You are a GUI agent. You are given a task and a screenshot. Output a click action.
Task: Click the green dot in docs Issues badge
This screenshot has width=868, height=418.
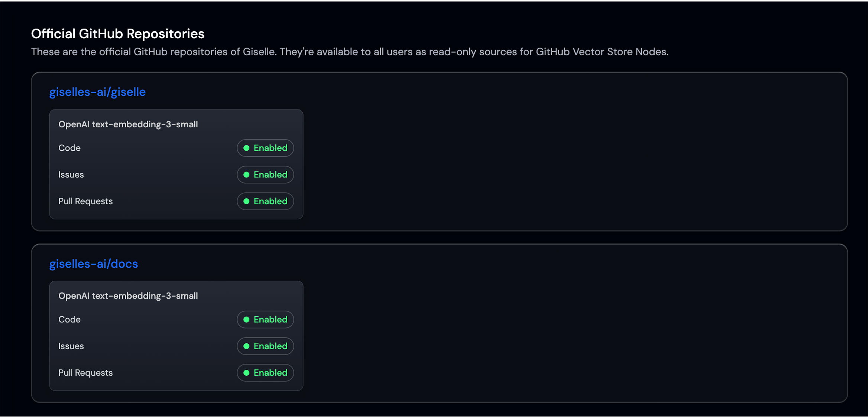[x=246, y=346]
